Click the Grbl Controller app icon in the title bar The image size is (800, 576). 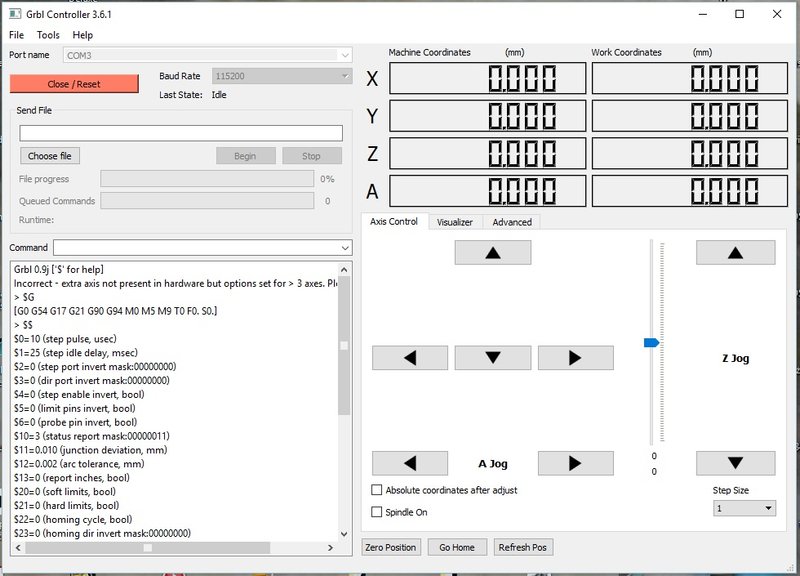click(x=15, y=14)
